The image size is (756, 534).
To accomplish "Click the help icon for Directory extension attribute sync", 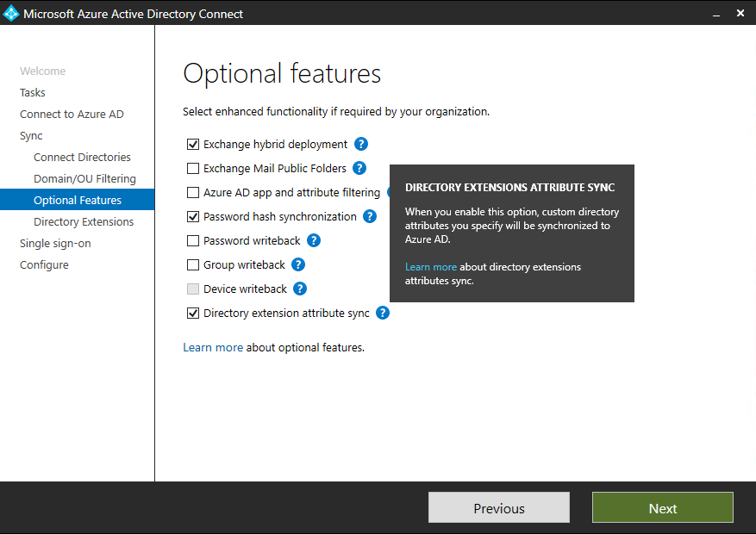I will (383, 313).
